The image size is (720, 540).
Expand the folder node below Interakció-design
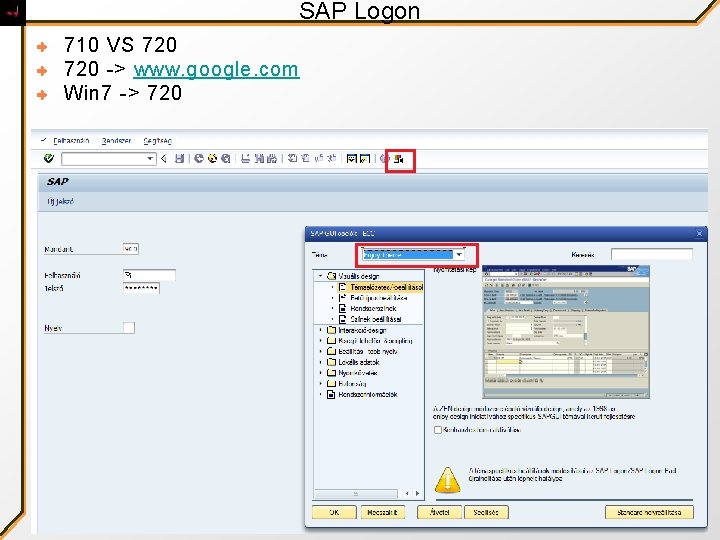tap(321, 340)
